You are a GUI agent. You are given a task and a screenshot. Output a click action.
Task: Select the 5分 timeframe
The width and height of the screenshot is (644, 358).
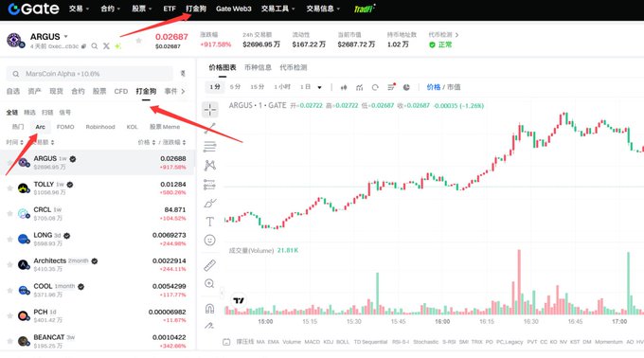click(x=235, y=87)
